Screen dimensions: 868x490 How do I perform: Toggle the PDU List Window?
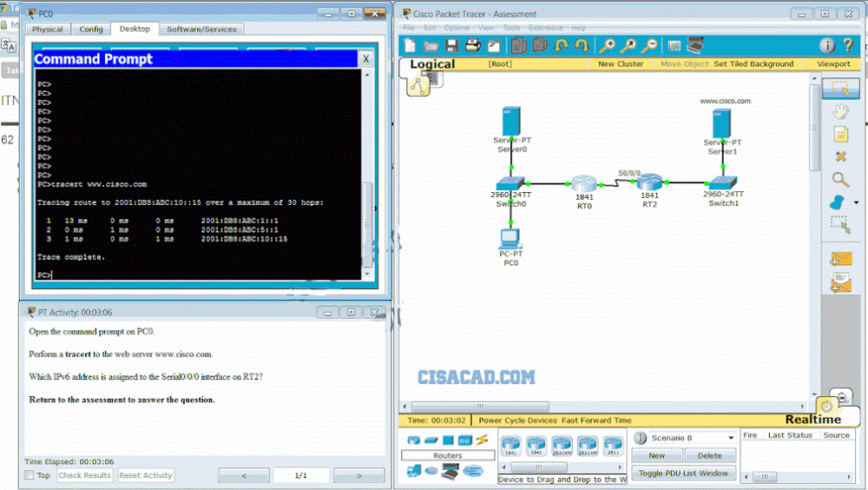click(x=683, y=473)
